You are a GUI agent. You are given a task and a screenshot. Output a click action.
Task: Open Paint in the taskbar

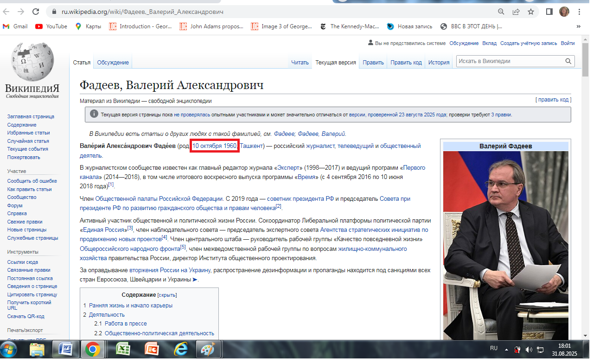[208, 350]
